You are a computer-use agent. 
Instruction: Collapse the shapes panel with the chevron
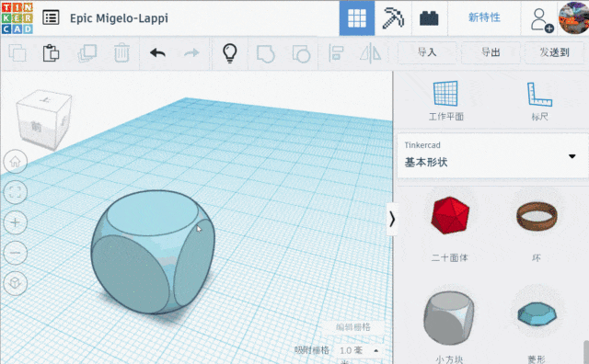pos(392,219)
